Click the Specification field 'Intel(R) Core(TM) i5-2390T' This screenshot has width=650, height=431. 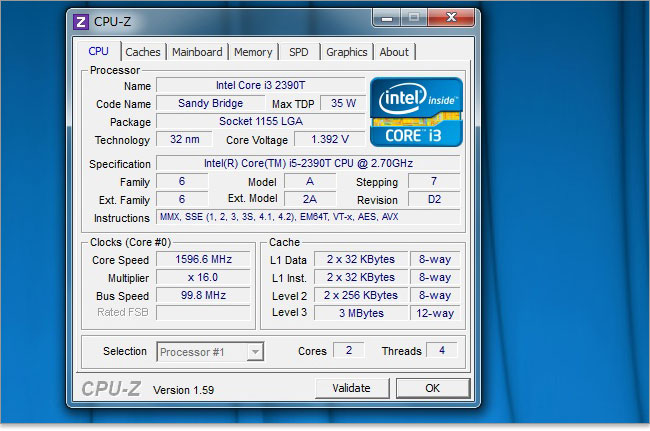coord(308,163)
